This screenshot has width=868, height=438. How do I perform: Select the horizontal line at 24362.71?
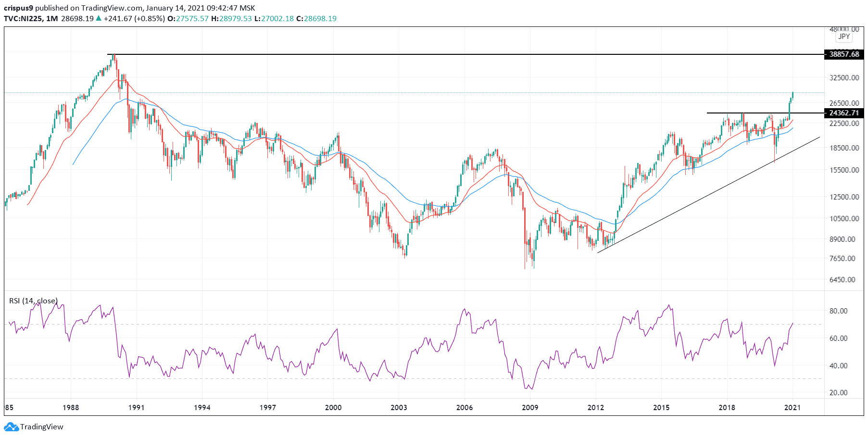pyautogui.click(x=765, y=113)
